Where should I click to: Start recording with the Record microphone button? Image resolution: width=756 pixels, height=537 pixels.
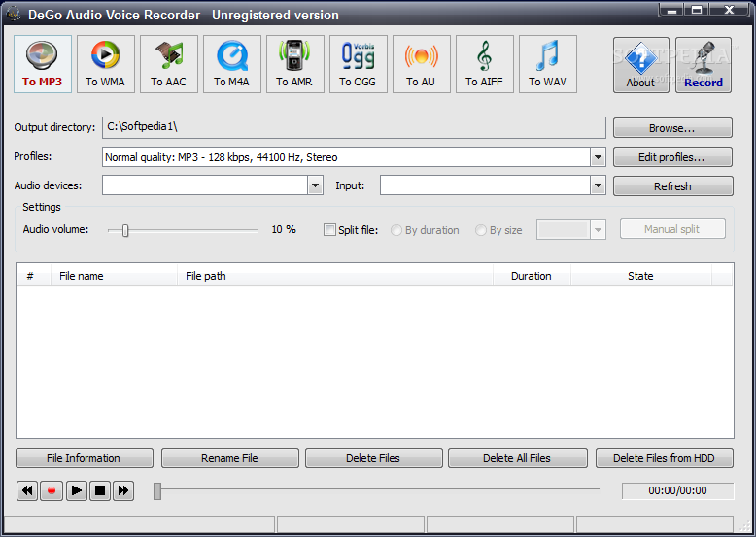pos(704,65)
